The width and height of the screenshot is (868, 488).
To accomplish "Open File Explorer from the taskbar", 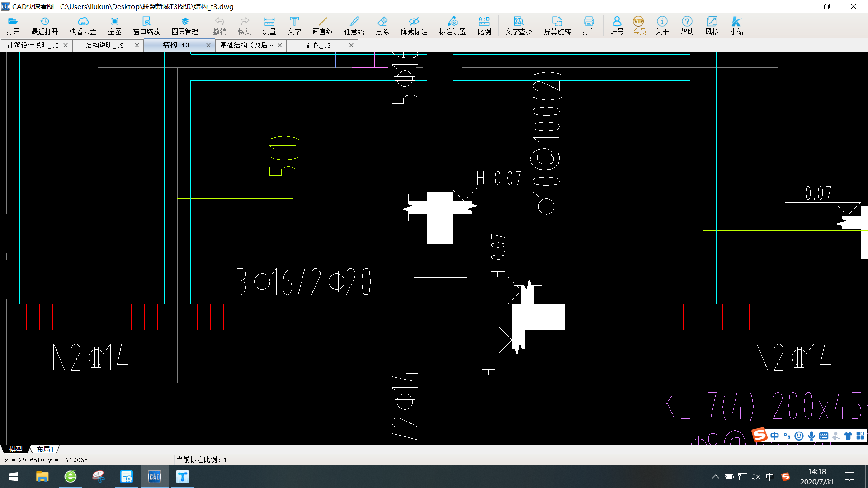I will (42, 477).
